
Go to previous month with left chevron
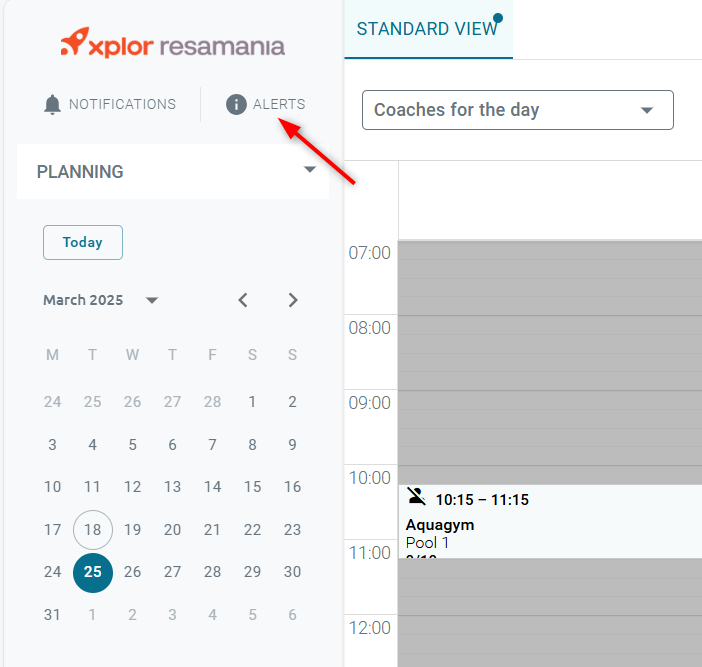click(243, 300)
